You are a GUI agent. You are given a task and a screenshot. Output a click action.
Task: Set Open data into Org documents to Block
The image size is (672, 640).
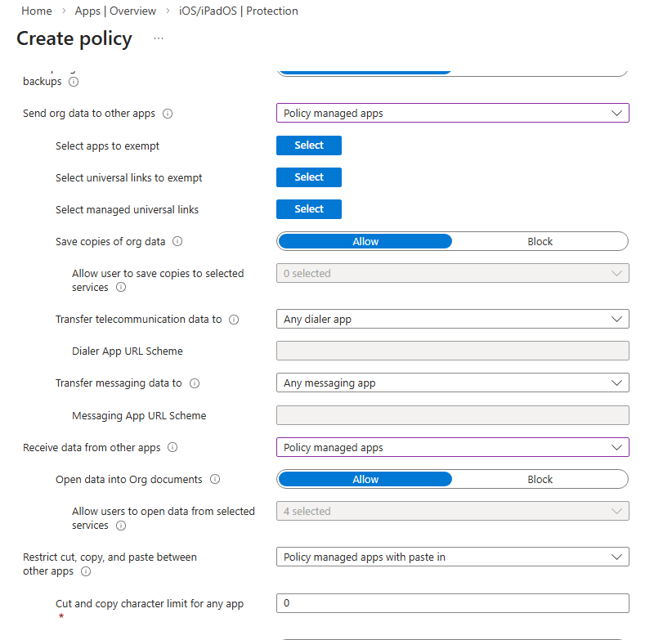pos(540,480)
